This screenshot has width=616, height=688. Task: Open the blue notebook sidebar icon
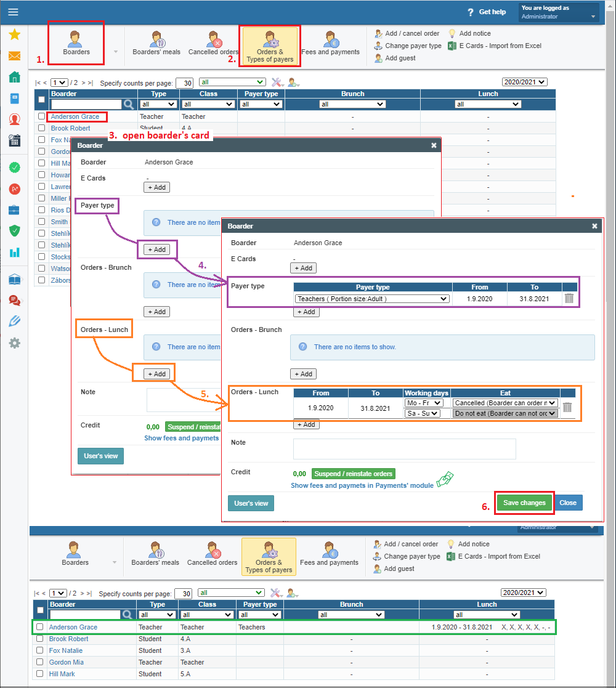(15, 99)
